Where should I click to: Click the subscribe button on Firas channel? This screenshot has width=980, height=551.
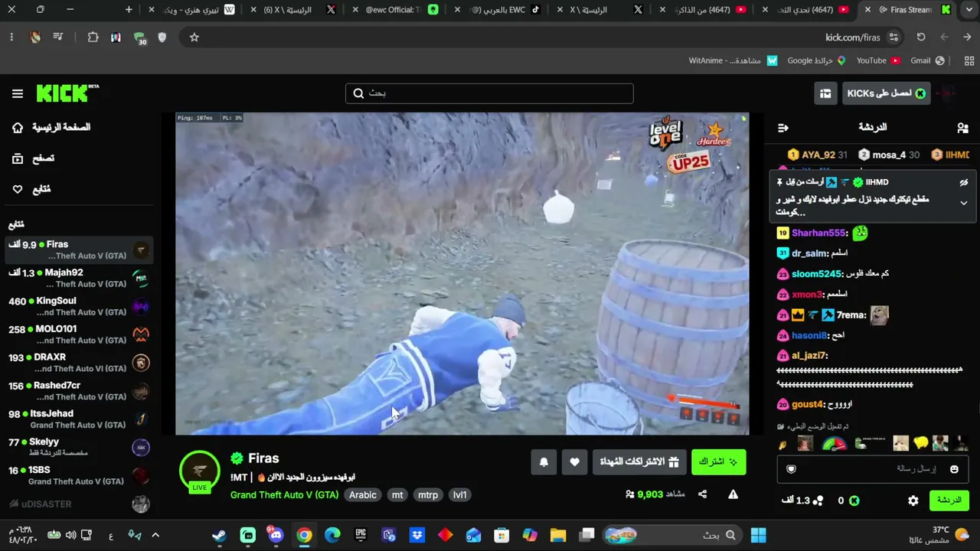coord(718,462)
